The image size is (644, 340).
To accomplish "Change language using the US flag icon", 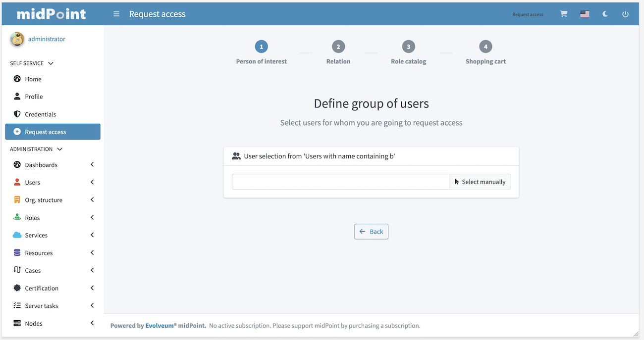I will coord(585,14).
